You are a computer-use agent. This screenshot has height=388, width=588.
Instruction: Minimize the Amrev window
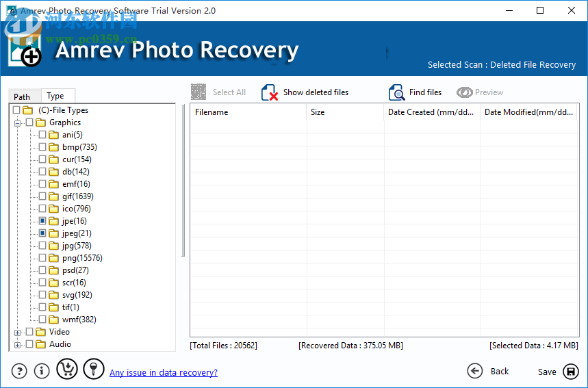click(x=509, y=10)
